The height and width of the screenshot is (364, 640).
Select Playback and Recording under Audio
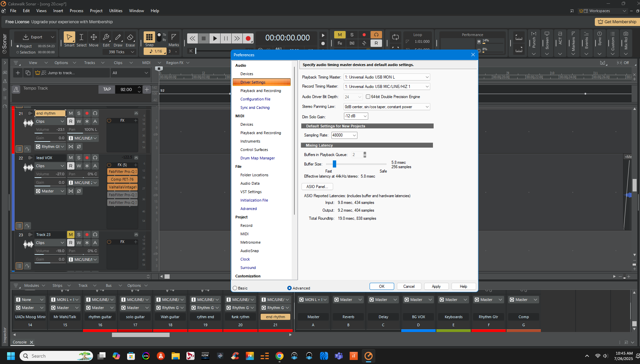click(x=261, y=91)
